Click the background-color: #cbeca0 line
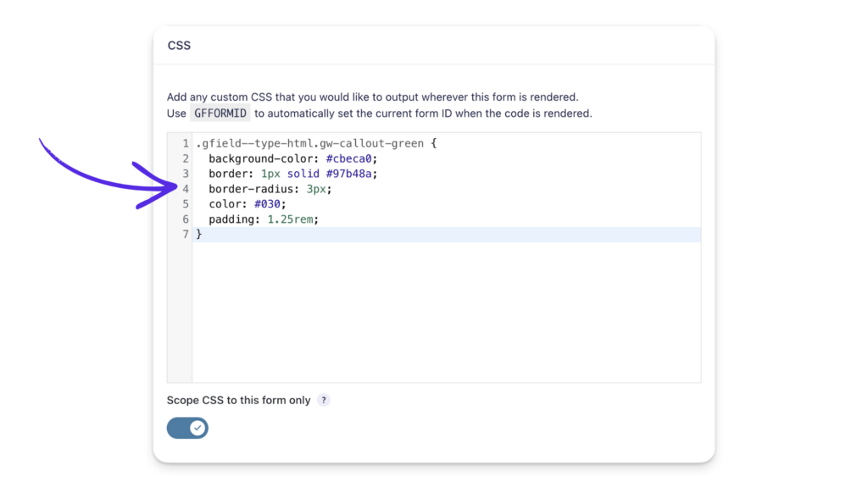This screenshot has height=488, width=868. tap(292, 158)
